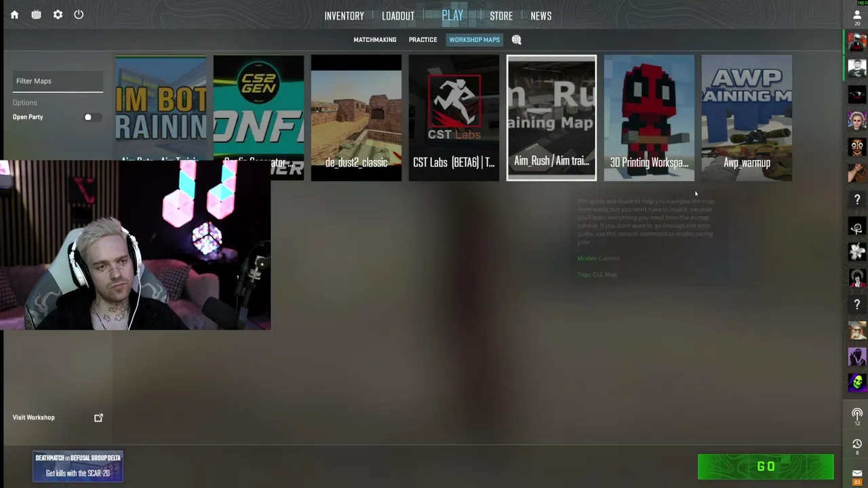The height and width of the screenshot is (488, 868).
Task: Open the broadcast antenna icon showing 12
Action: pyautogui.click(x=857, y=415)
